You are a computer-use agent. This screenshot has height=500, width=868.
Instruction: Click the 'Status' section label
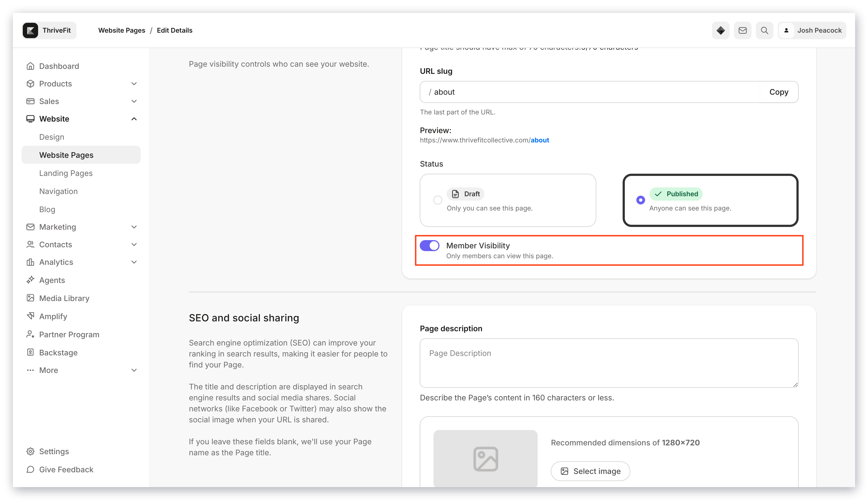click(431, 164)
